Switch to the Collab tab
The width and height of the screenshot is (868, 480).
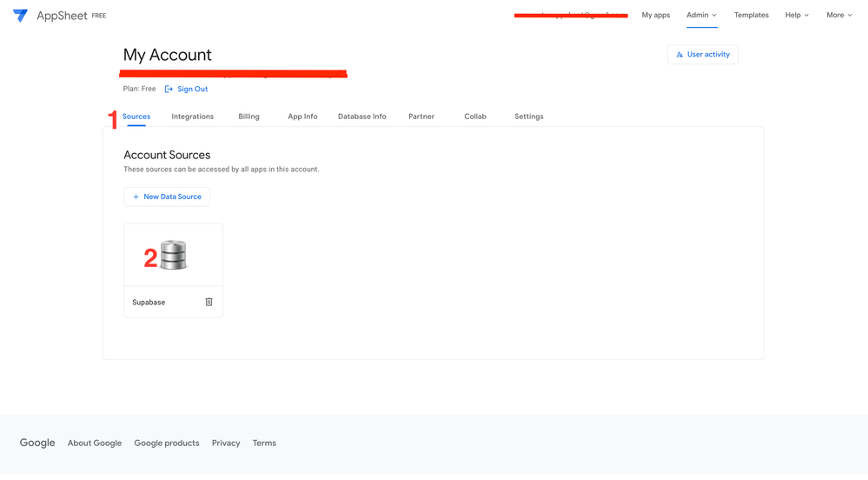[475, 117]
